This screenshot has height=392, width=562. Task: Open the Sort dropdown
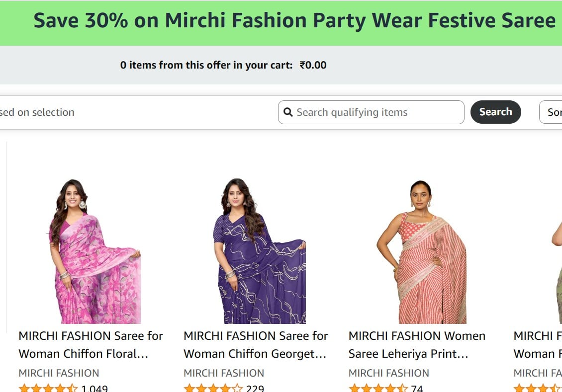(x=551, y=112)
